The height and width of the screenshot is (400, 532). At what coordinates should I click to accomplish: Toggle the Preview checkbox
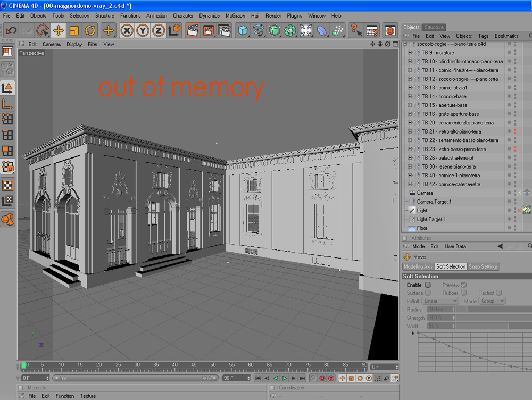[x=464, y=285]
